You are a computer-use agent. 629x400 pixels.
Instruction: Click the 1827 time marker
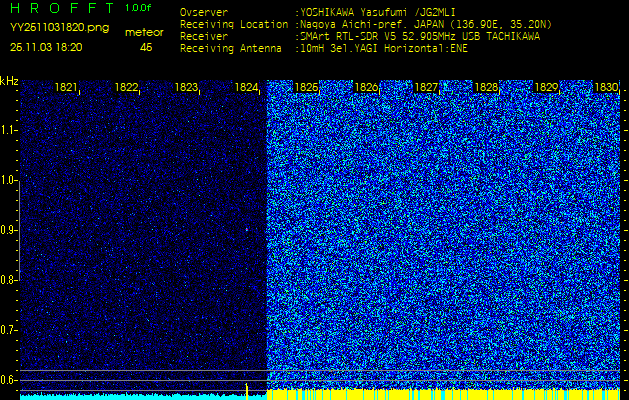tap(426, 87)
